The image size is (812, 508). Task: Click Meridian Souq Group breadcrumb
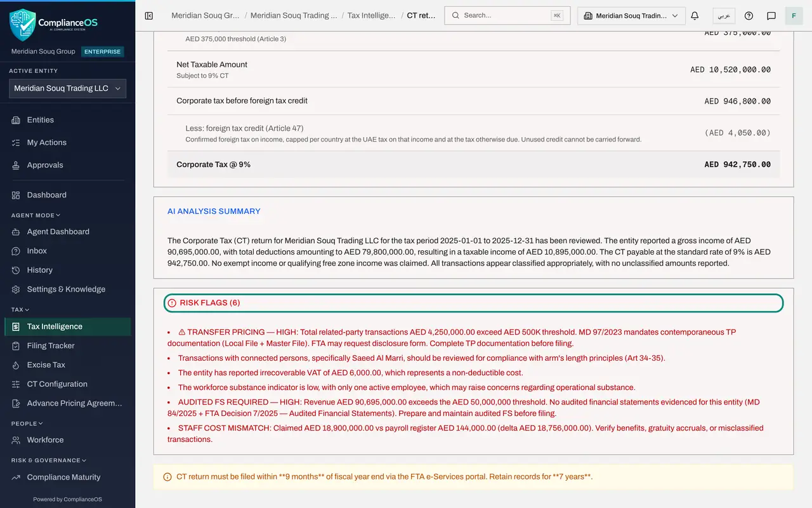coord(205,15)
